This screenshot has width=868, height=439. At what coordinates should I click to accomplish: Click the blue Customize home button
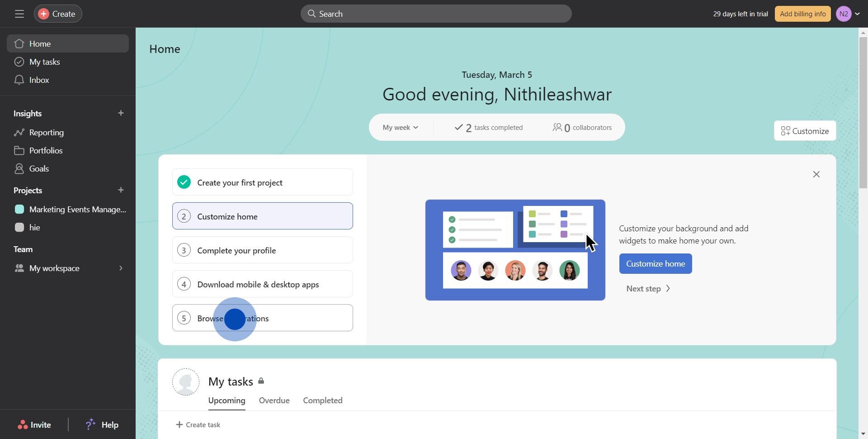[x=655, y=264]
